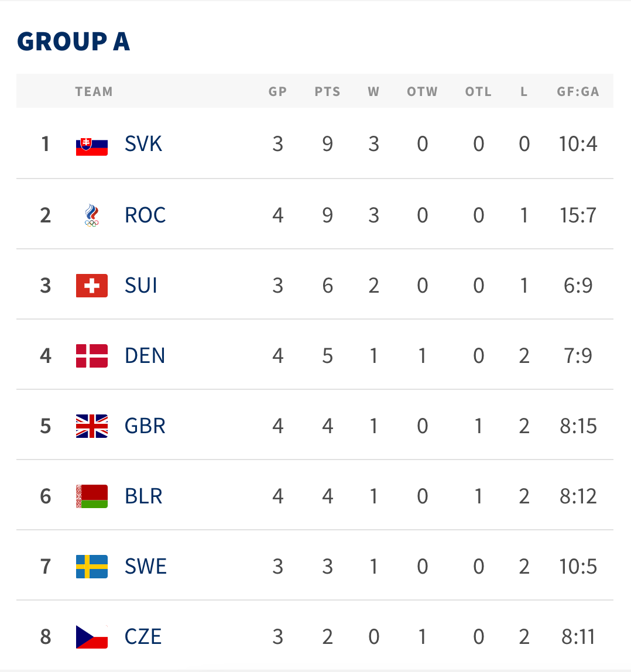The width and height of the screenshot is (631, 672).
Task: Open the SVK team link
Action: coord(143,144)
